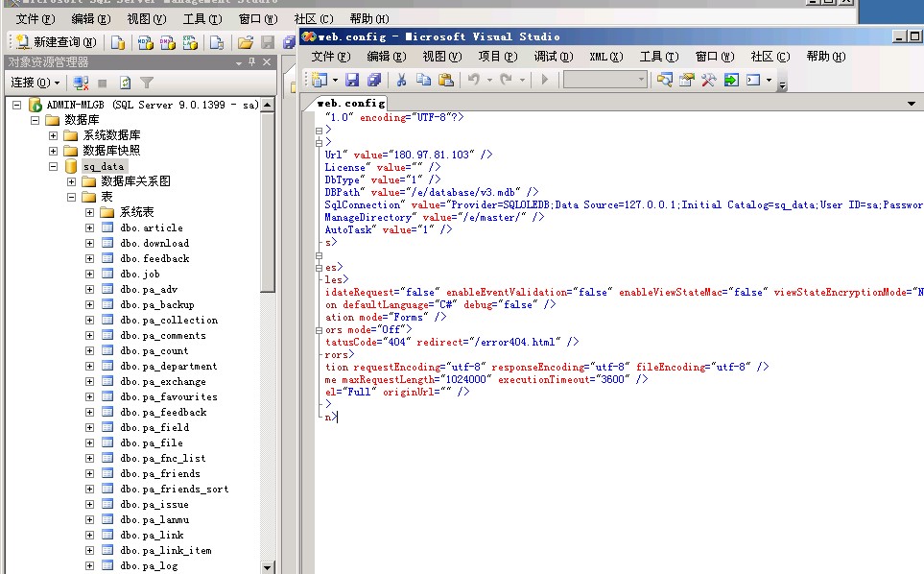Collapse the sq_data database node
Image resolution: width=924 pixels, height=574 pixels.
(54, 166)
